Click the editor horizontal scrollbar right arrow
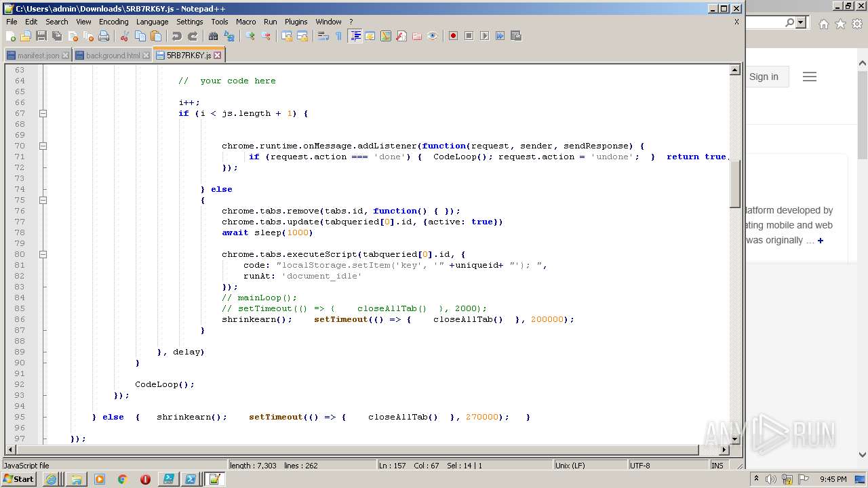This screenshot has width=868, height=488. coord(724,449)
